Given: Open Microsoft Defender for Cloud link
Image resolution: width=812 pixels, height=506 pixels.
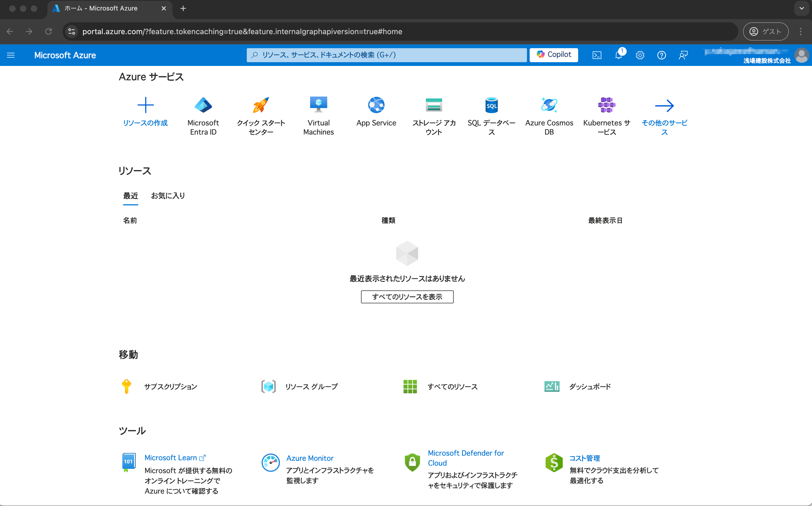Looking at the screenshot, I should (466, 458).
